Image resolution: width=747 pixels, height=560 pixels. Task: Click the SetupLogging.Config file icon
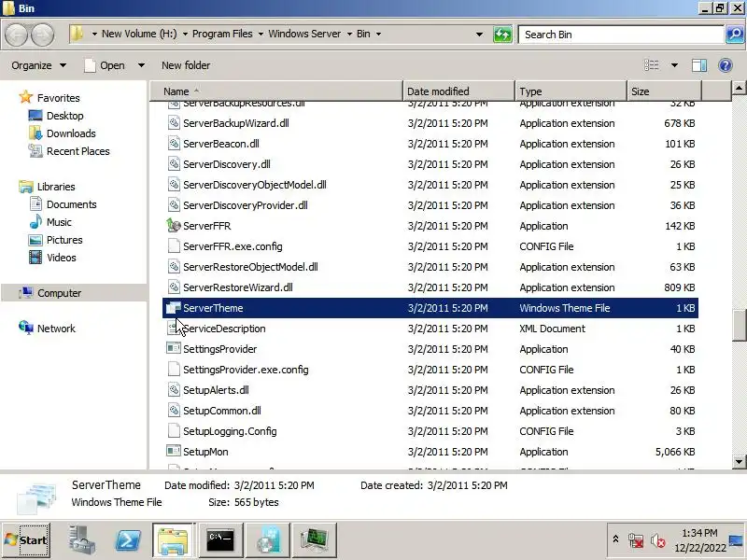click(174, 430)
